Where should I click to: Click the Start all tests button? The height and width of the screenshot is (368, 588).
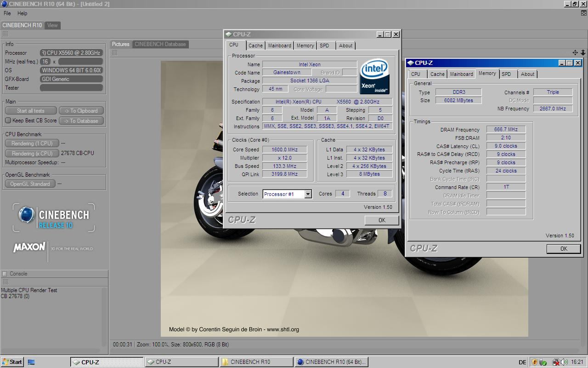coord(31,110)
